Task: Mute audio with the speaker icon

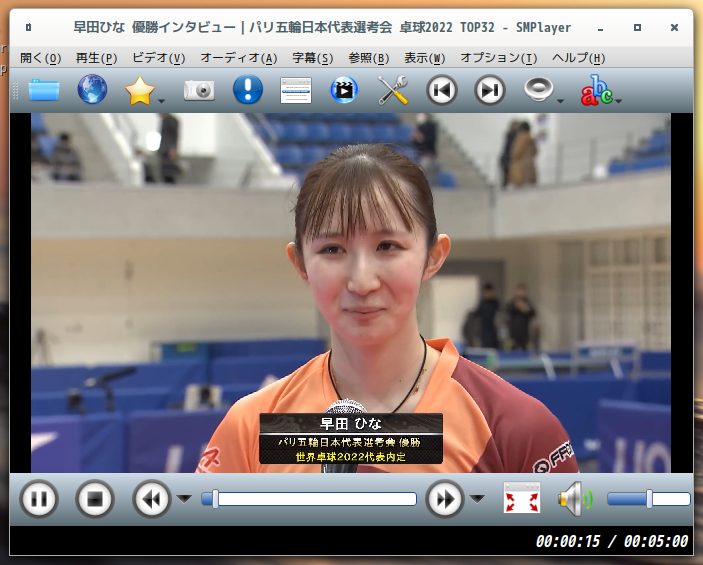Action: coord(575,499)
